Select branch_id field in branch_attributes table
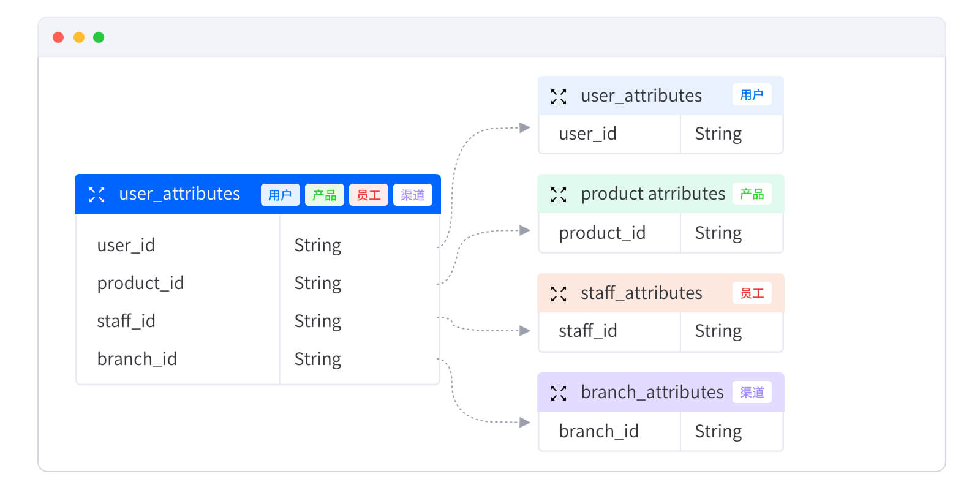The height and width of the screenshot is (490, 980). pyautogui.click(x=598, y=431)
